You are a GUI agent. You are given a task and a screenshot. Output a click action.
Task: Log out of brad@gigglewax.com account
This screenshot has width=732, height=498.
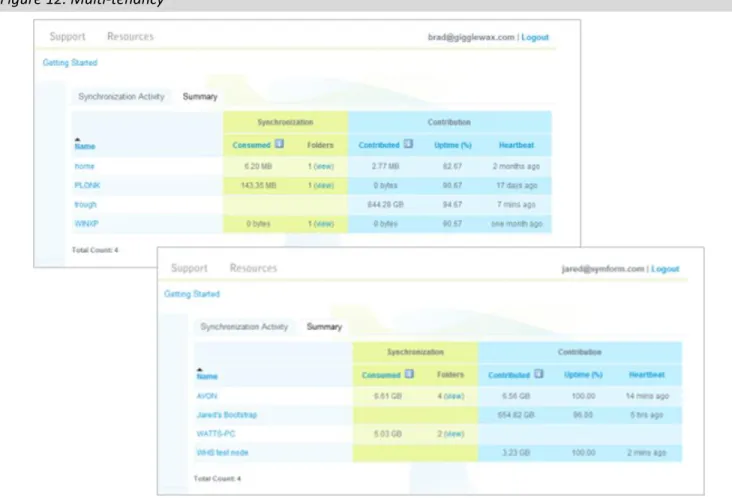pos(535,37)
